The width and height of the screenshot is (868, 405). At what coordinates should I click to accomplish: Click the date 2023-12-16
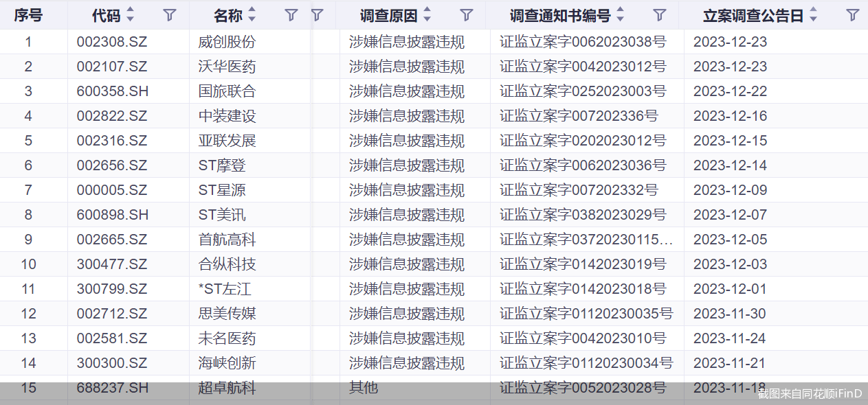[730, 116]
